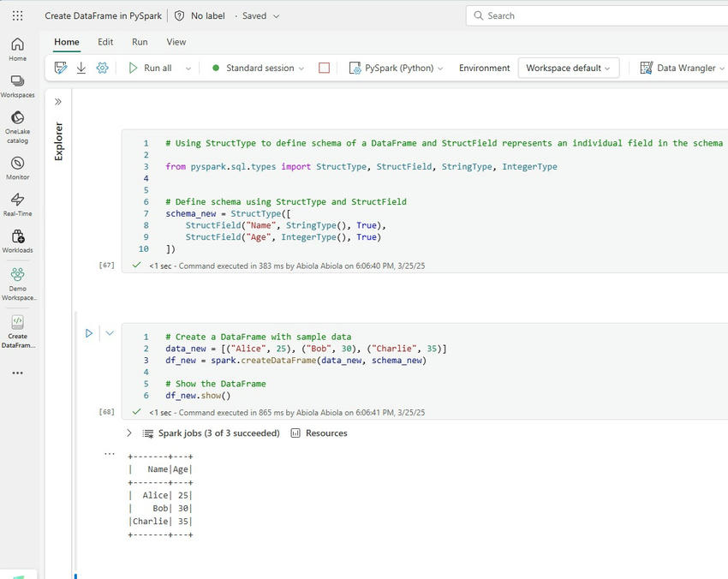The height and width of the screenshot is (579, 728).
Task: Open Monitor from the sidebar
Action: coord(17,168)
